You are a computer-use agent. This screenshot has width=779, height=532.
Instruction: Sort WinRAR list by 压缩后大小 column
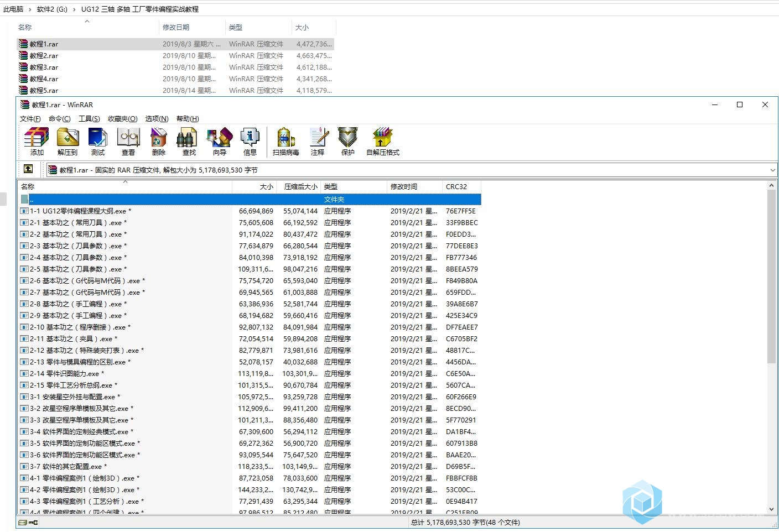tap(298, 187)
